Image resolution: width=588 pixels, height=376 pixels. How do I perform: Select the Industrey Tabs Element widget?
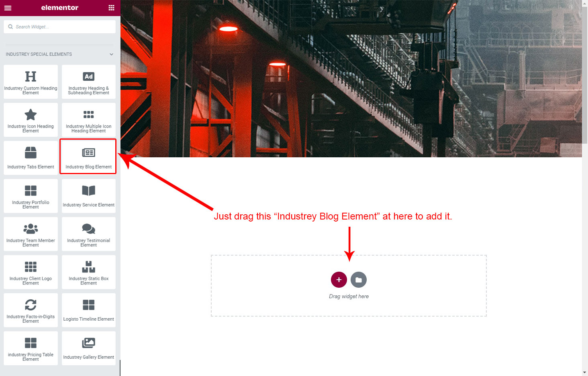click(x=31, y=158)
